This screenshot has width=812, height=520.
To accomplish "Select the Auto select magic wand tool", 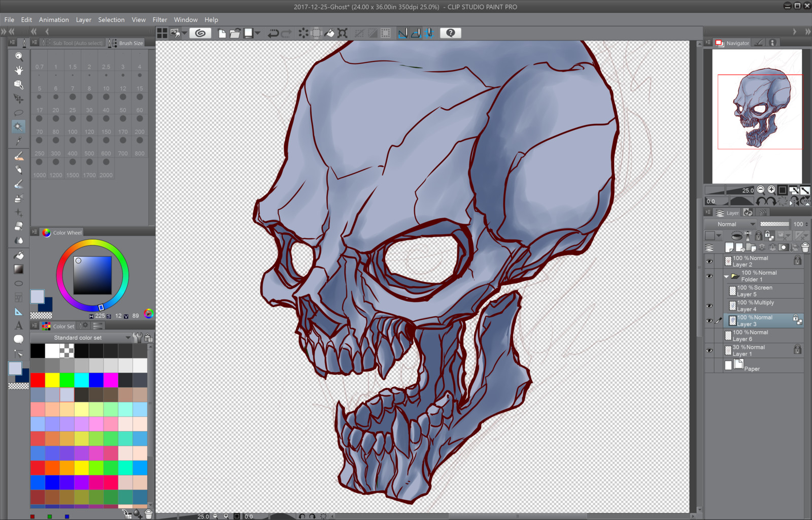I will point(19,126).
